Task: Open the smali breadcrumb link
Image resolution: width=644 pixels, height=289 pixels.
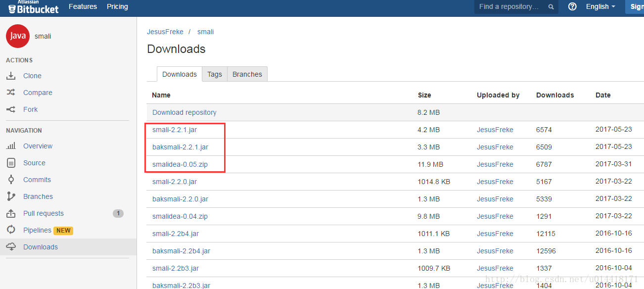Action: click(205, 32)
